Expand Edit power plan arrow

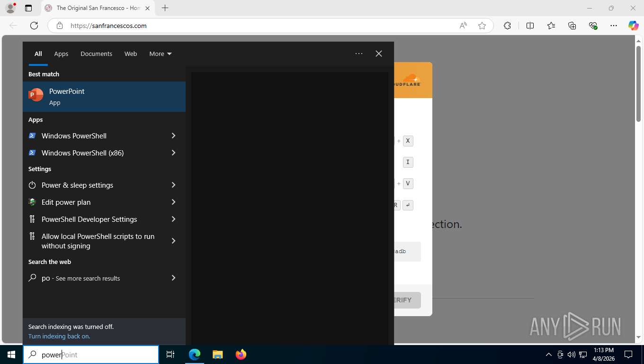(x=173, y=202)
